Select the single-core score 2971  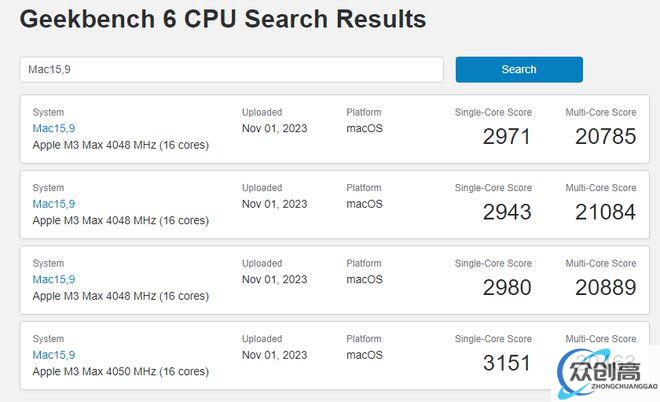506,137
